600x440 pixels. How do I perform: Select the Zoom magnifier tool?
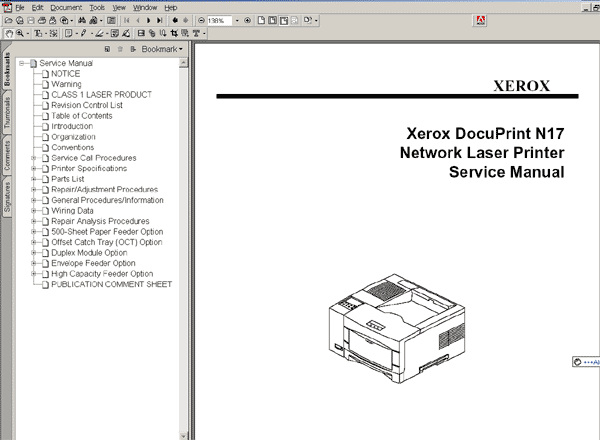20,34
